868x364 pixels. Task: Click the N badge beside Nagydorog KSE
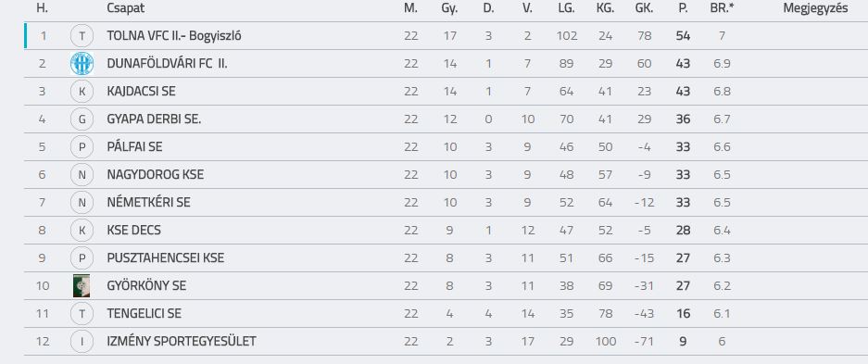click(x=82, y=175)
